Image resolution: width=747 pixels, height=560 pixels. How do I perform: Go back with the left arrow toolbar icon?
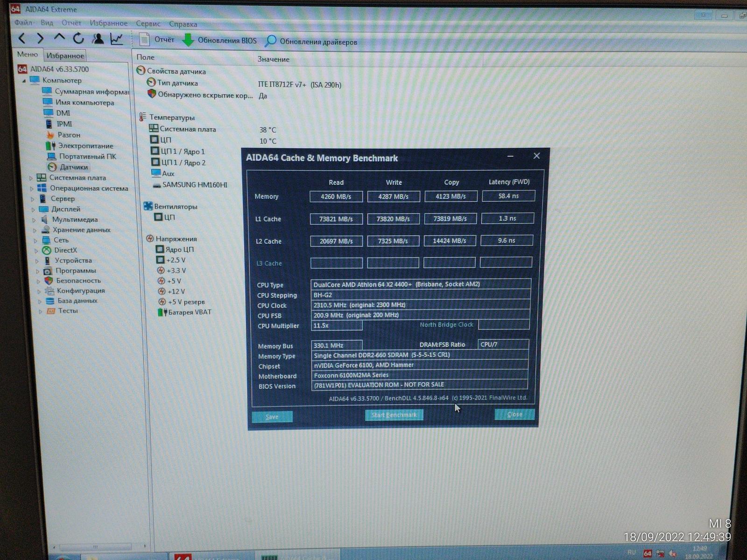pos(21,38)
